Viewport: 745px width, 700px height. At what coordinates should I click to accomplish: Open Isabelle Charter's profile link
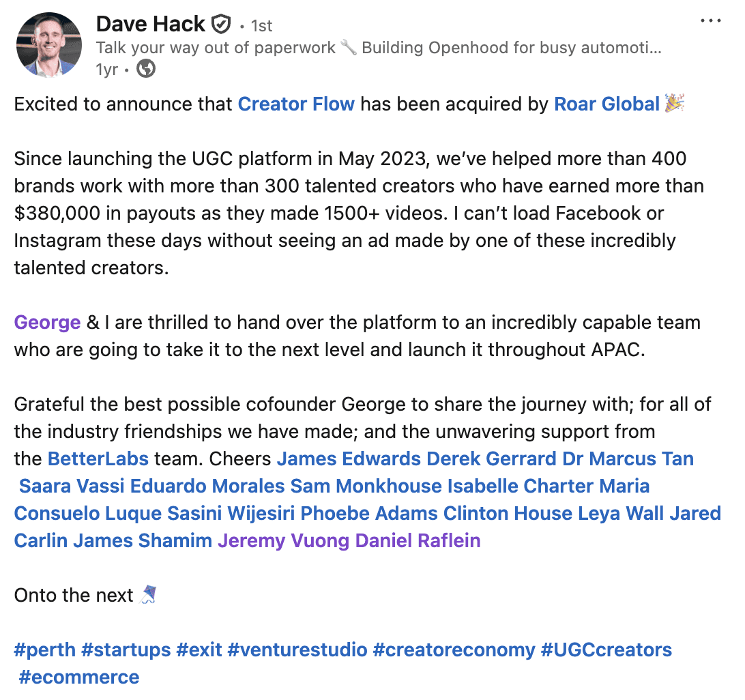[x=521, y=486]
